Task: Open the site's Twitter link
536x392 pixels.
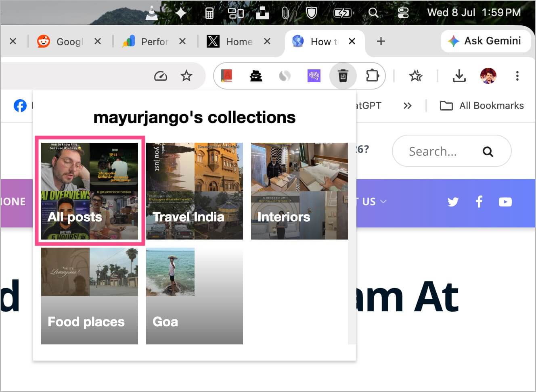Action: [453, 202]
